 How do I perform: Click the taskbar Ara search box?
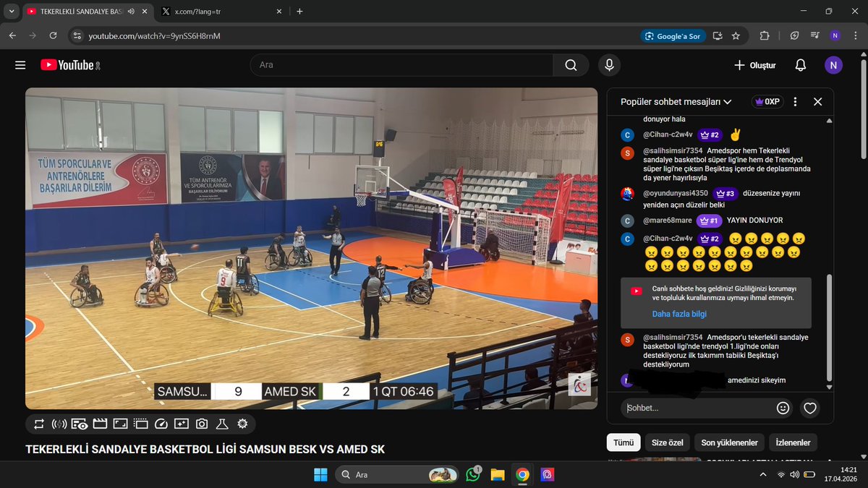[398, 475]
